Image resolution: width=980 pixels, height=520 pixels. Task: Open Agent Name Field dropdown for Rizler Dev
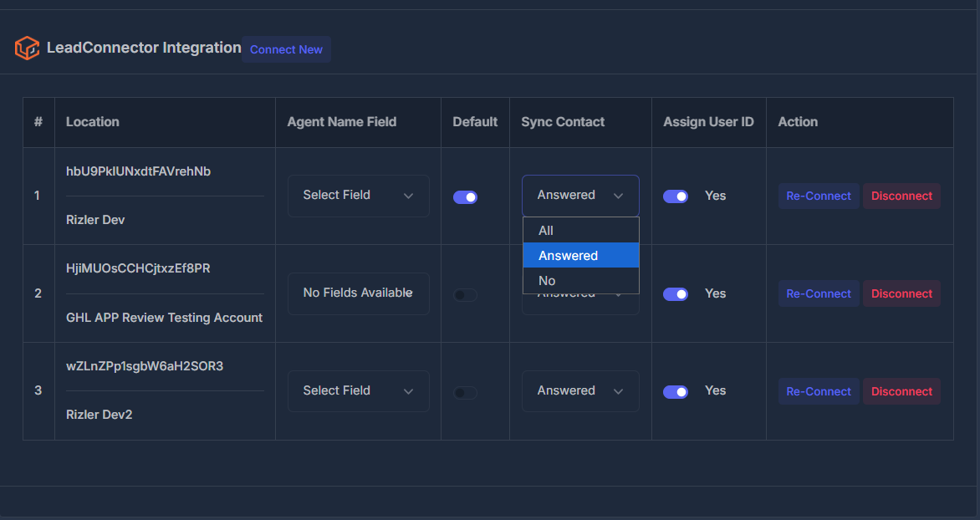point(358,196)
